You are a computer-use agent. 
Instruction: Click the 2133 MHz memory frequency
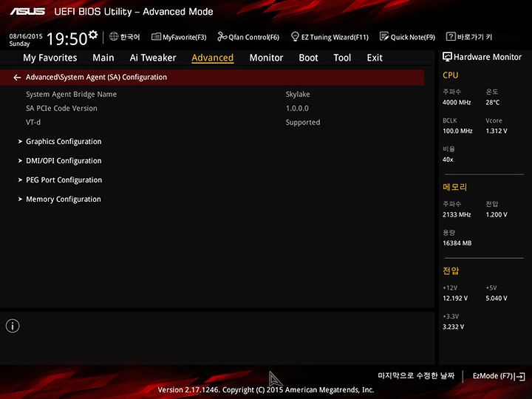[x=457, y=215]
